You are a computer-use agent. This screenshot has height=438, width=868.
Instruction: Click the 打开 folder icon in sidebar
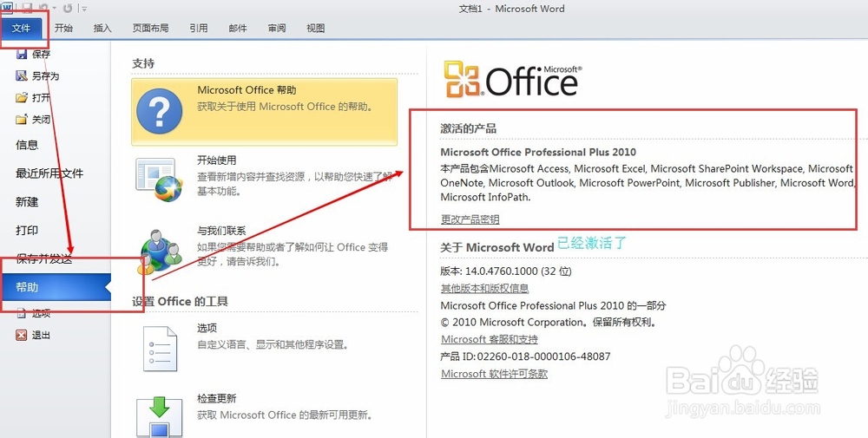click(22, 98)
